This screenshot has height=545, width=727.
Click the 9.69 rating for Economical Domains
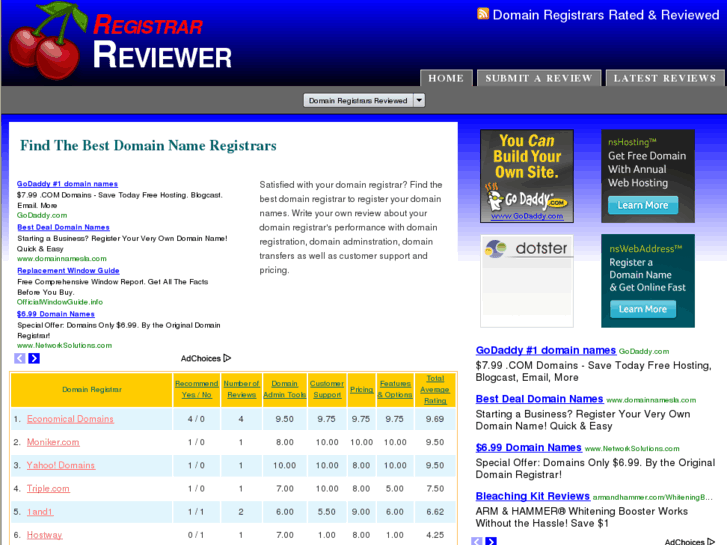435,419
